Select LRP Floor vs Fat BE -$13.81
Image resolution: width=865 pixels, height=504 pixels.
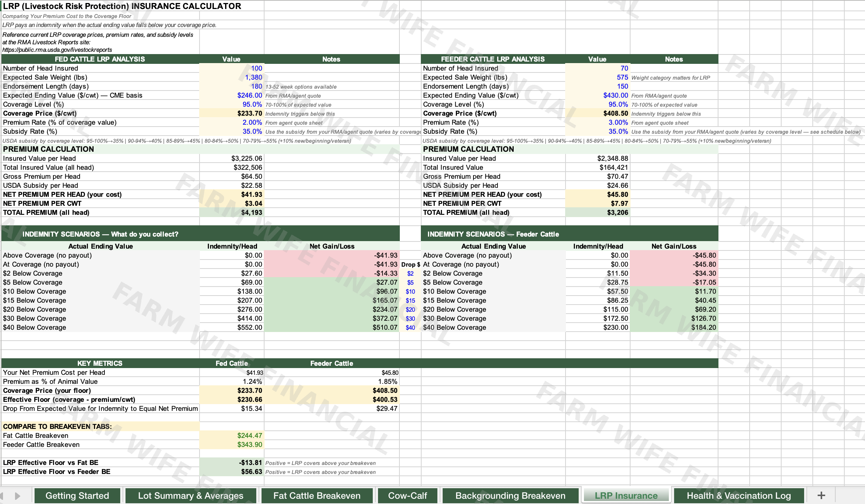tap(232, 463)
